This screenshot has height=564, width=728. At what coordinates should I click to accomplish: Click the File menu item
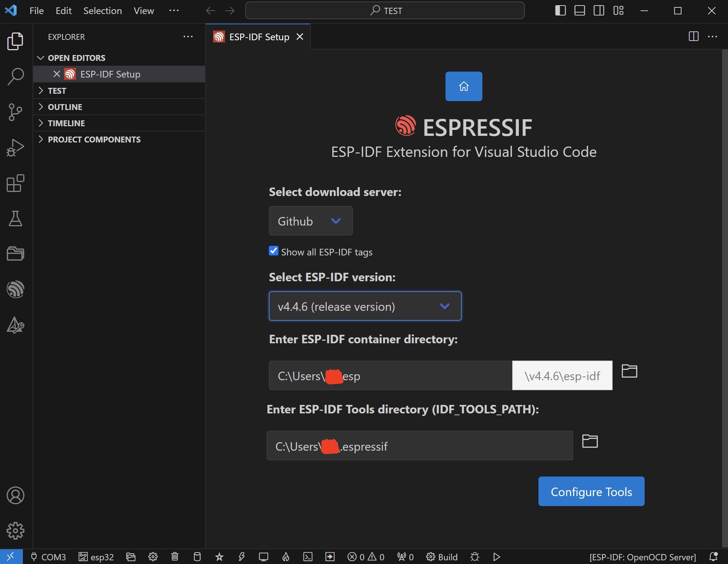[x=37, y=10]
